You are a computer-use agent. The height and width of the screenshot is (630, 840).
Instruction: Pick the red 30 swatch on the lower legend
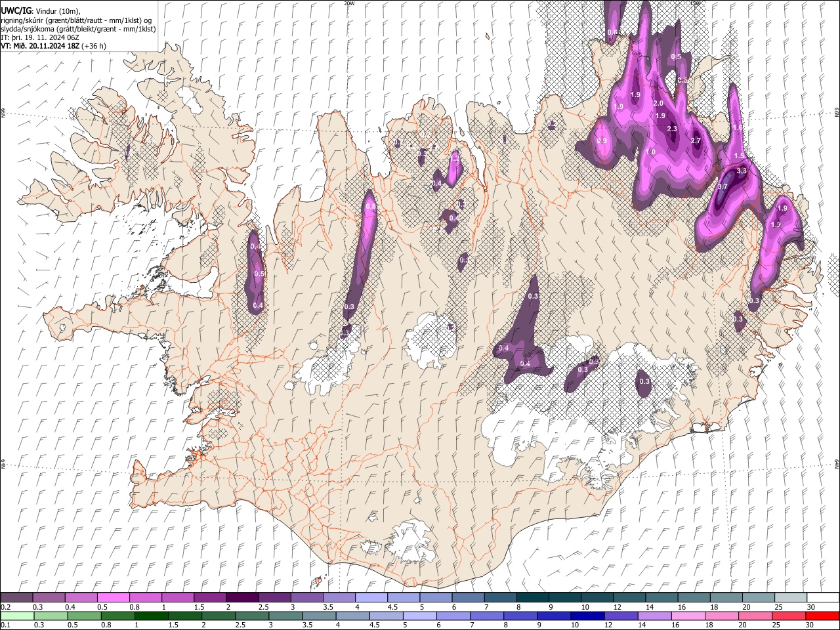tap(823, 616)
